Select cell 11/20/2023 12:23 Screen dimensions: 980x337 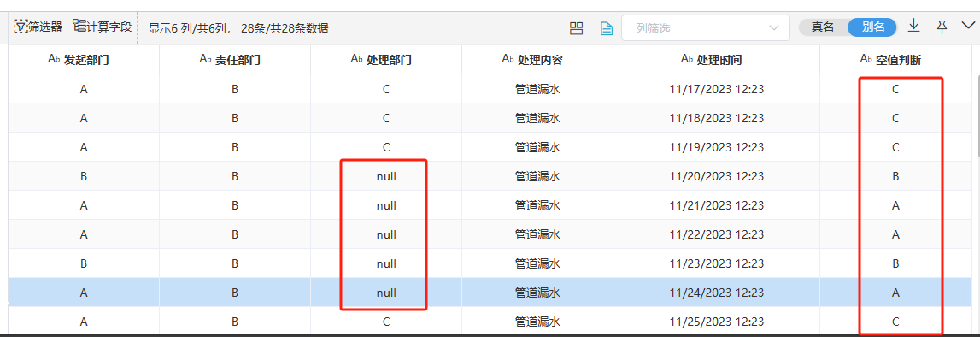pyautogui.click(x=716, y=176)
